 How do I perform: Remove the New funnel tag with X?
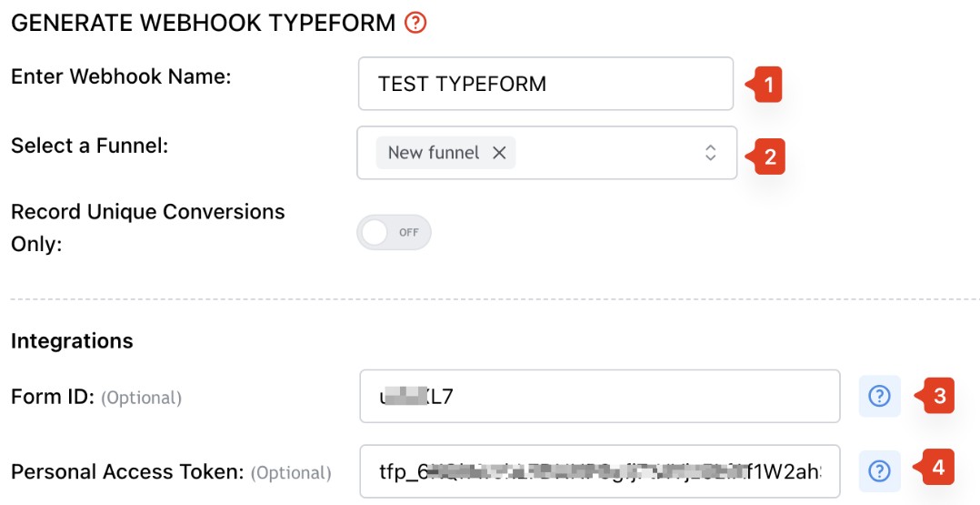(499, 153)
